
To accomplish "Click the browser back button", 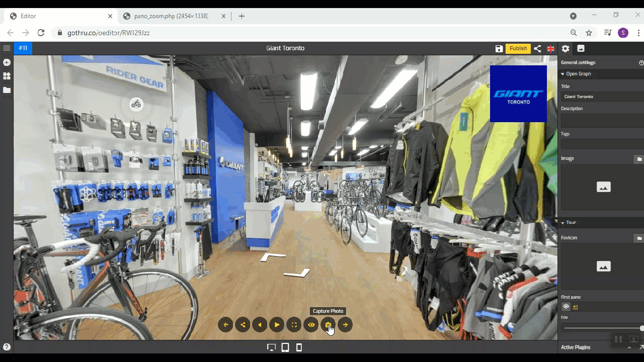I will pyautogui.click(x=10, y=33).
